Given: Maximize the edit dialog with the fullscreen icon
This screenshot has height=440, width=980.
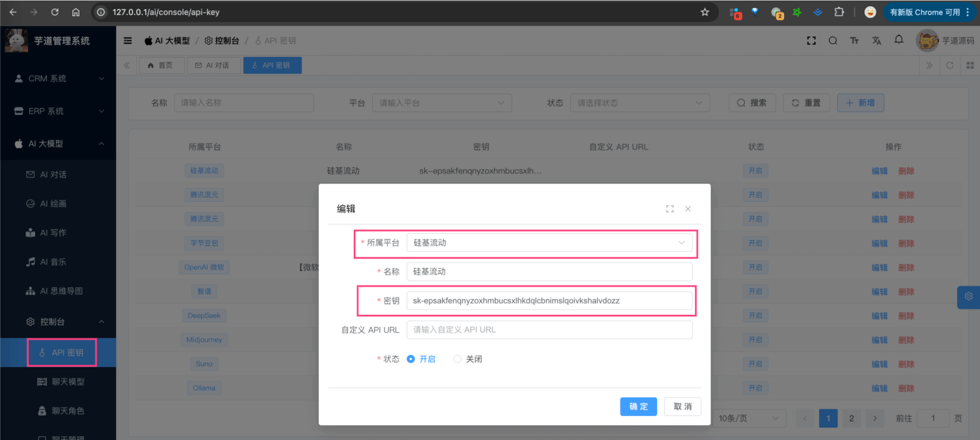Looking at the screenshot, I should click(669, 209).
